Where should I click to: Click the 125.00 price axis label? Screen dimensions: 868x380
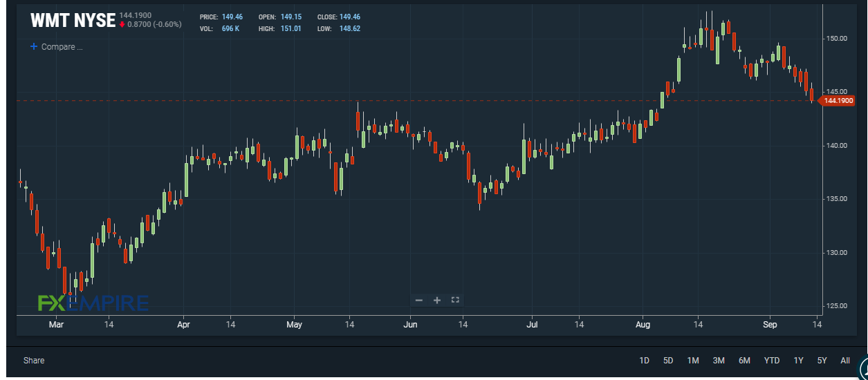(838, 306)
